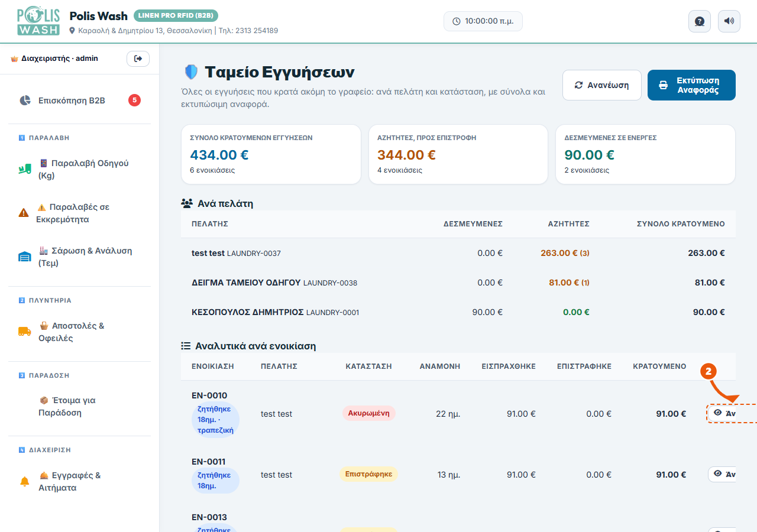Click the clock showing 10:00:00 π.μ.
Screen dimensions: 757x532
(x=483, y=21)
